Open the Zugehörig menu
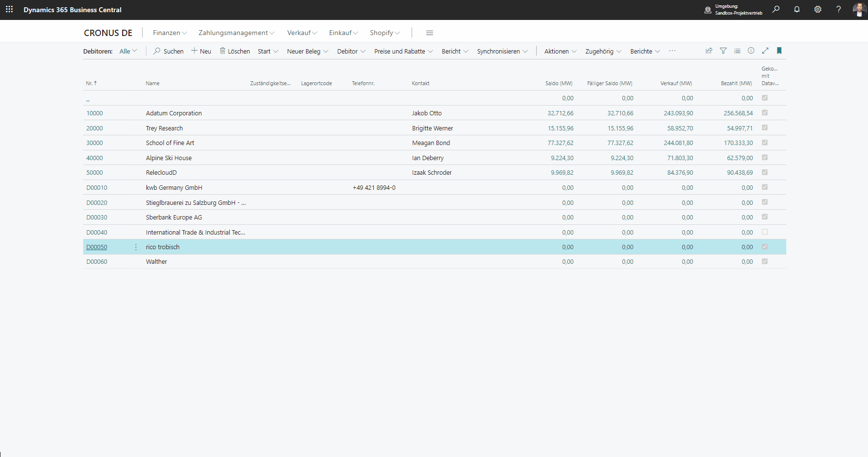Image resolution: width=868 pixels, height=457 pixels. tap(603, 51)
